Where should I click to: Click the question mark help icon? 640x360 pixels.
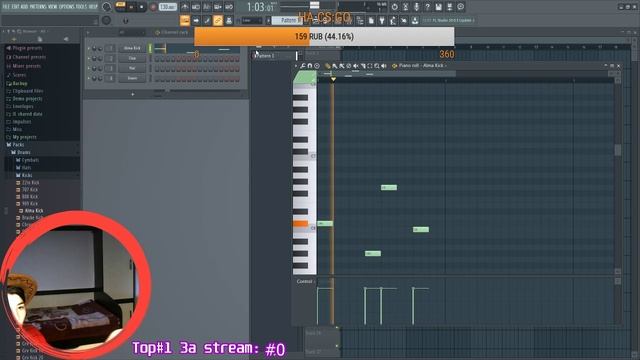point(427,7)
